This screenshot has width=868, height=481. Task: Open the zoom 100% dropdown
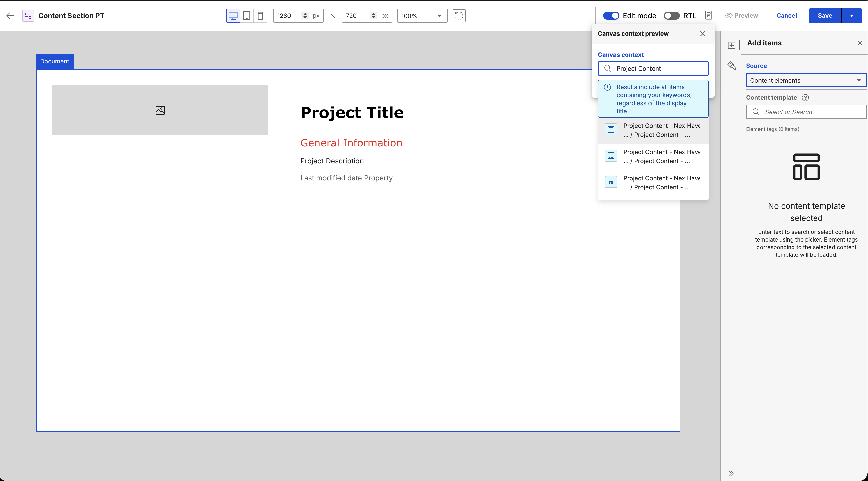point(422,16)
